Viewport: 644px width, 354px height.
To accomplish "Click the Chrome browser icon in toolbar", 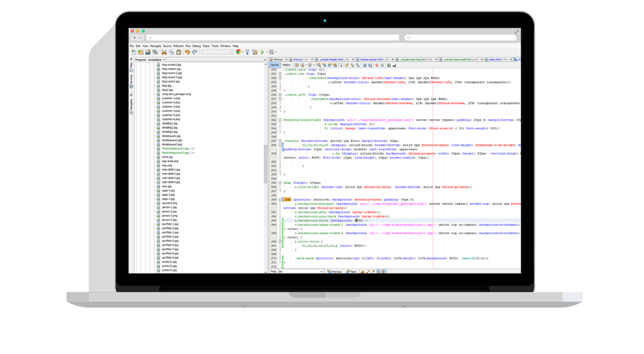I will (237, 52).
